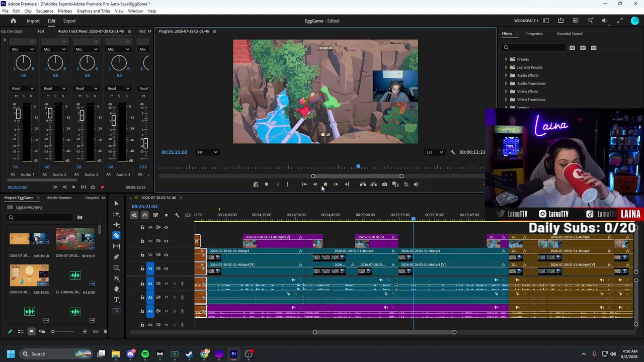
Task: Switch to Media Browser tab
Action: [x=59, y=198]
